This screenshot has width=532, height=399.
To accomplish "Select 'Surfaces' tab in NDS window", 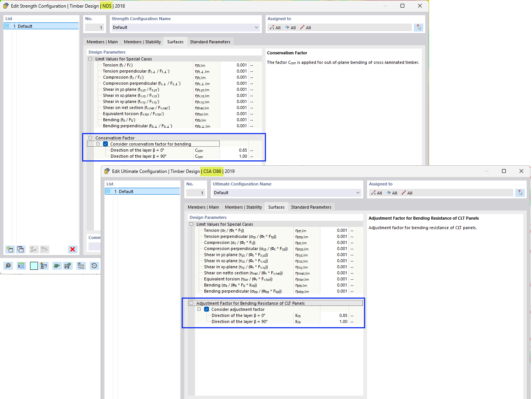I will pos(175,42).
